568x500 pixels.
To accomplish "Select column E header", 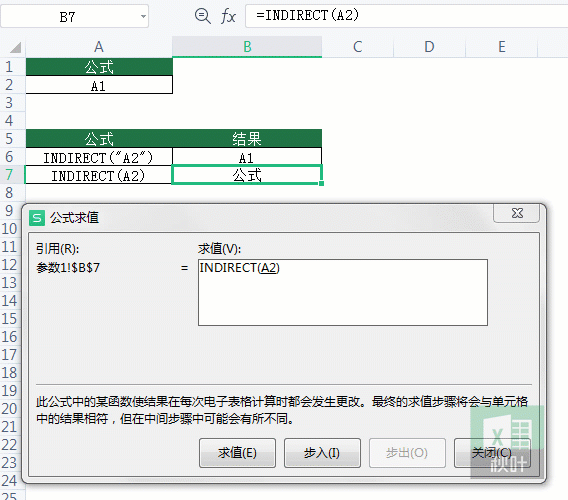I will point(502,47).
